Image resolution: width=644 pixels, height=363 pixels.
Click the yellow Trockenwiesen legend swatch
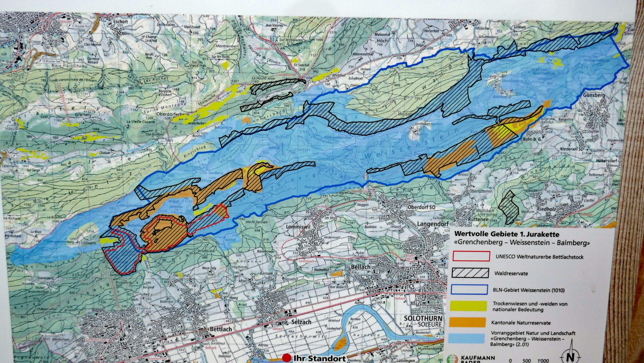click(x=469, y=306)
